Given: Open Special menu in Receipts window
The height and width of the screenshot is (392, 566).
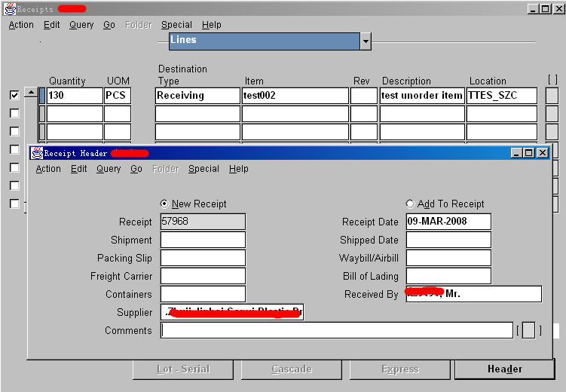Looking at the screenshot, I should [x=176, y=25].
